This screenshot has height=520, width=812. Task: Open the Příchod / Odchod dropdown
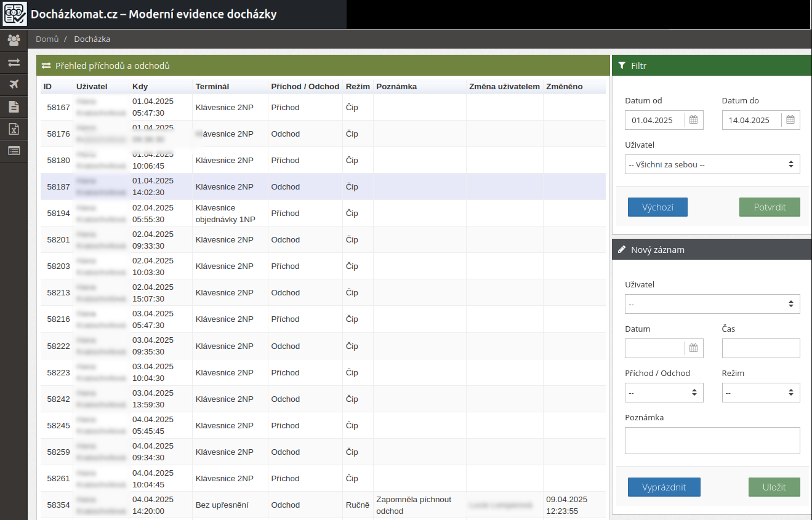664,393
